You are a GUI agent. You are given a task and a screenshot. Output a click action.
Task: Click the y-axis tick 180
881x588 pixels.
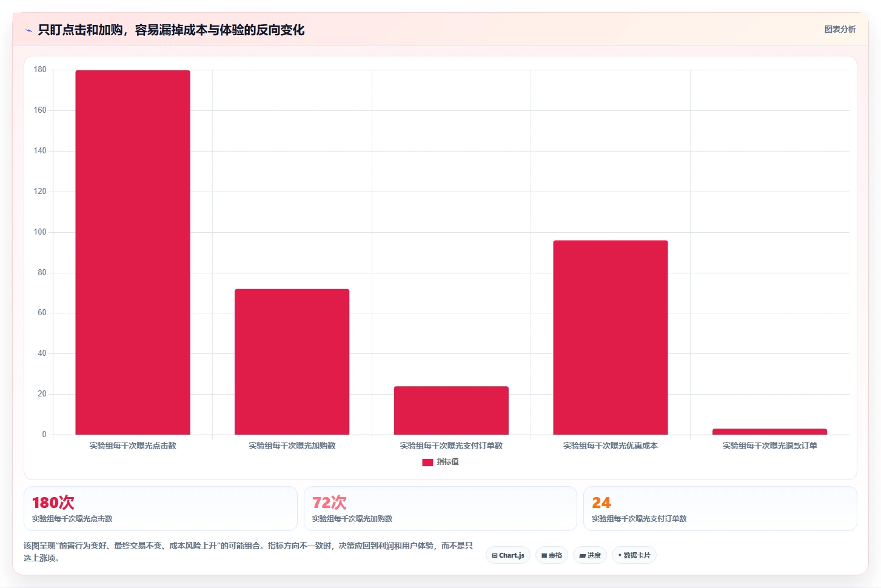[x=40, y=70]
